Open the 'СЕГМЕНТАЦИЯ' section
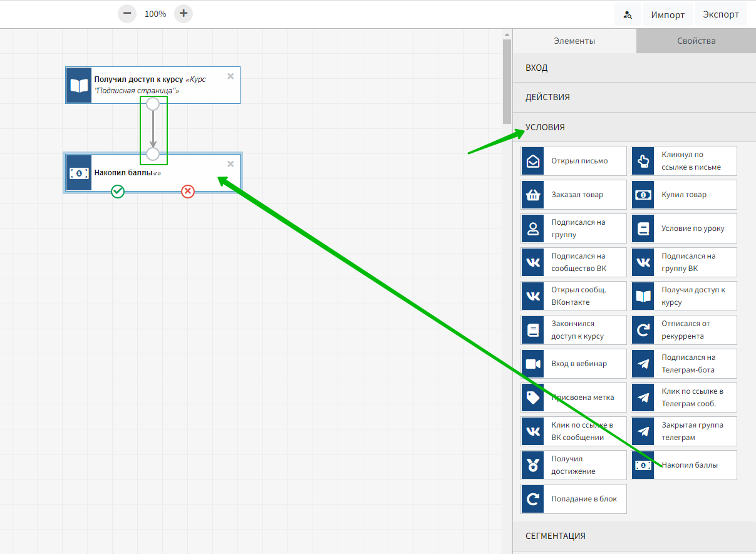This screenshot has width=756, height=554. click(x=634, y=536)
